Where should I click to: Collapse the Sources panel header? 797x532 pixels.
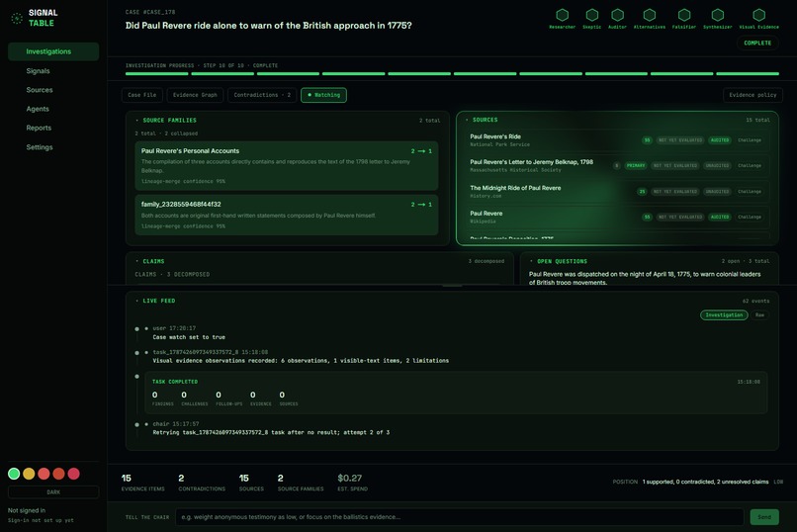(485, 120)
